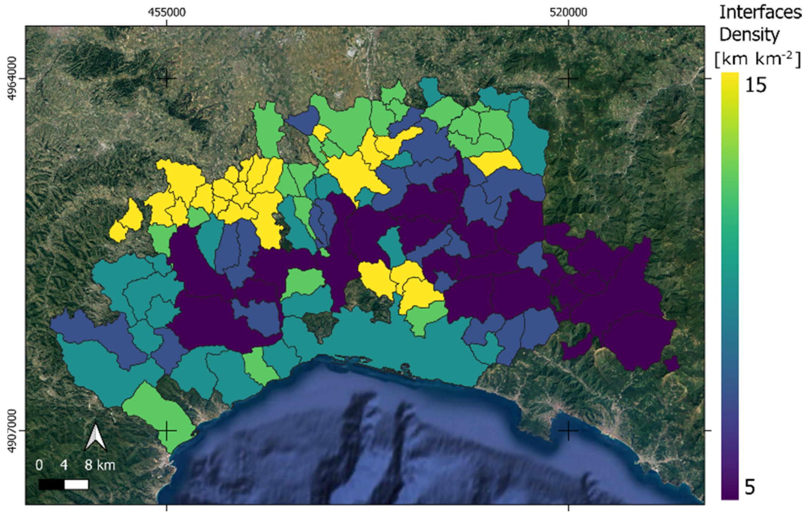Image resolution: width=812 pixels, height=519 pixels.
Task: Click the white segment of the scale bar
Action: click(x=76, y=484)
